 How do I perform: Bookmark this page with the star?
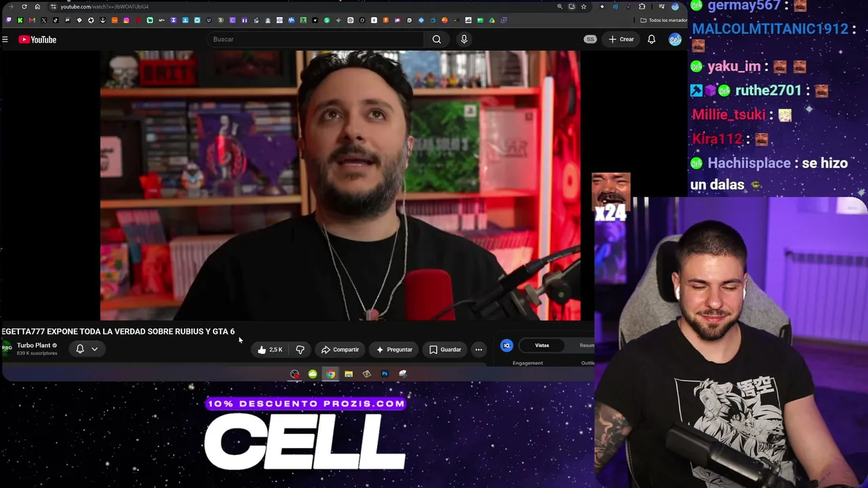pyautogui.click(x=583, y=7)
